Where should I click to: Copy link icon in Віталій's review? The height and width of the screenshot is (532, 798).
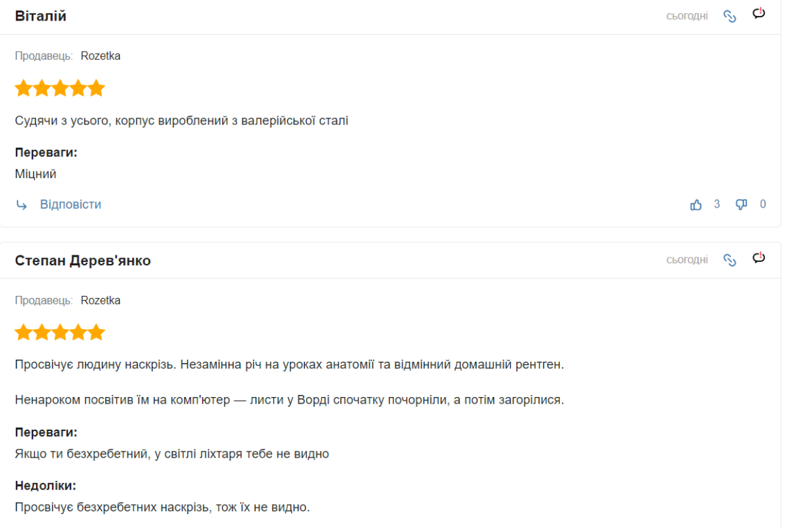point(730,17)
